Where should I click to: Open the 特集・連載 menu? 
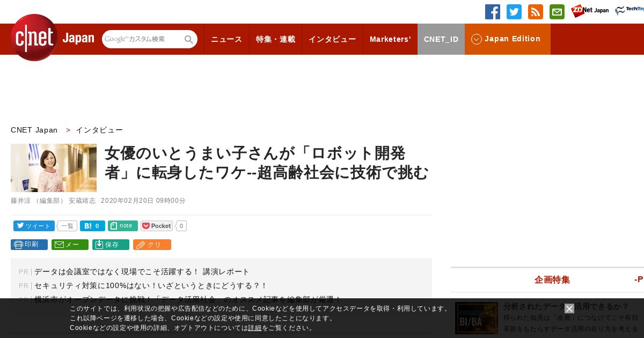(x=275, y=39)
